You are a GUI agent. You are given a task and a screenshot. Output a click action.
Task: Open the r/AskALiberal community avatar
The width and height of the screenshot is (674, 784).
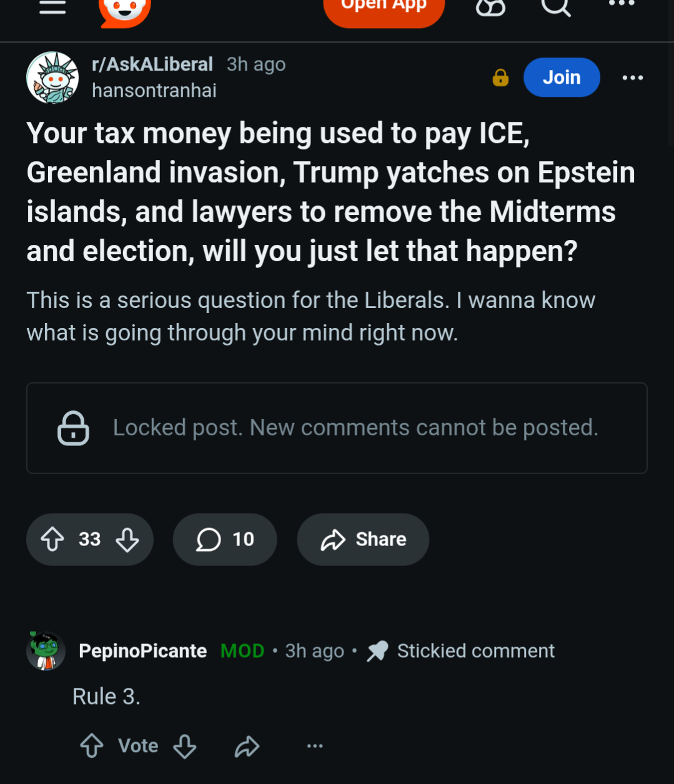pyautogui.click(x=52, y=77)
